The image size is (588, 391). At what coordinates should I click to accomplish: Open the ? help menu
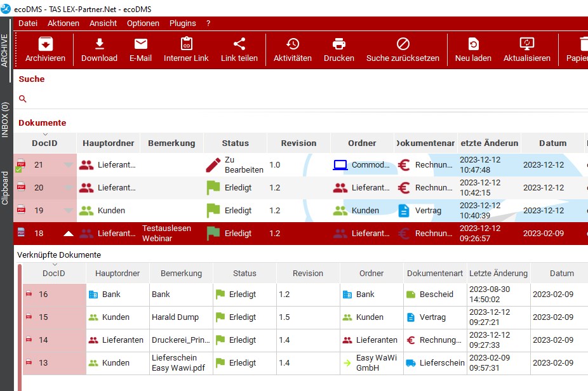click(208, 23)
